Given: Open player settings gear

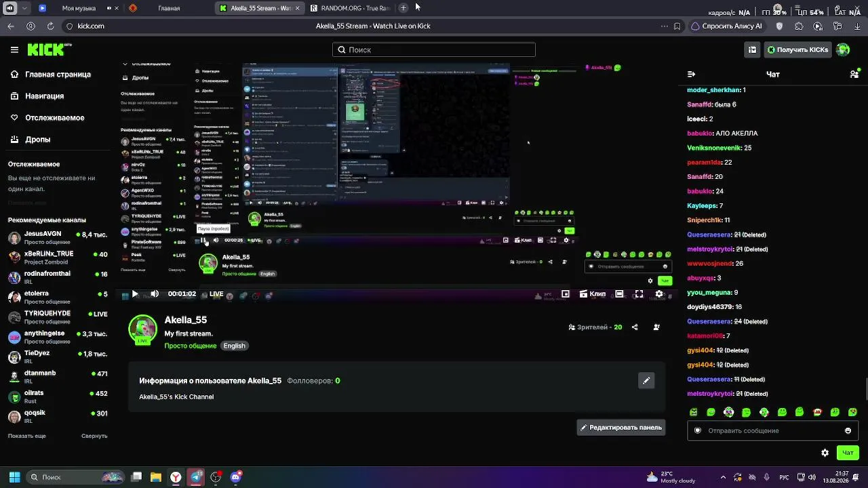Looking at the screenshot, I should click(x=658, y=294).
